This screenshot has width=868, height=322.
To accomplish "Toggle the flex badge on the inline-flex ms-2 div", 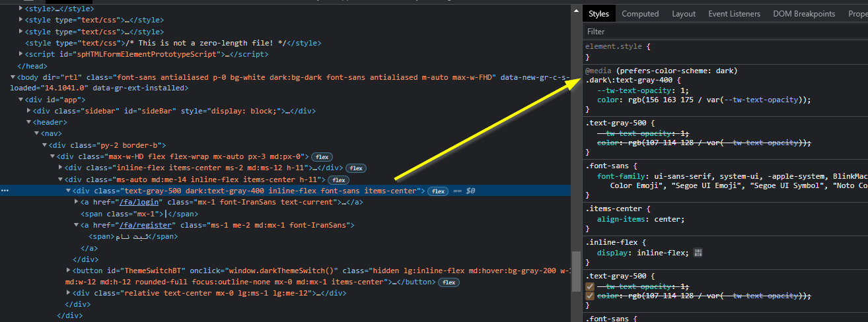I will point(355,168).
